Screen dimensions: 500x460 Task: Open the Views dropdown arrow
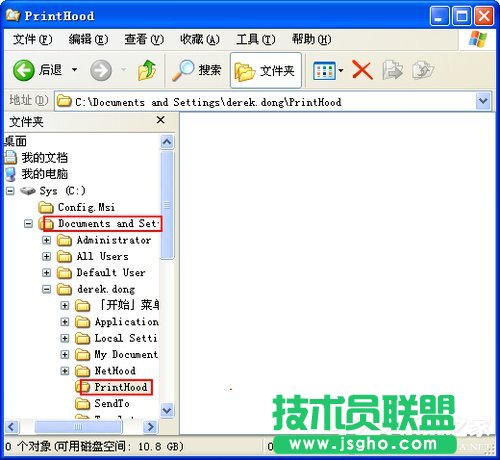(x=341, y=71)
